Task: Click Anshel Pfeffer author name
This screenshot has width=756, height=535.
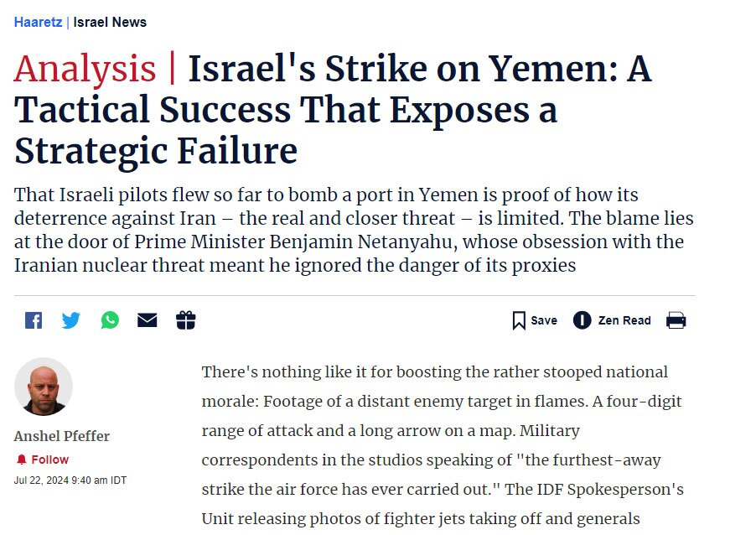Action: point(62,436)
